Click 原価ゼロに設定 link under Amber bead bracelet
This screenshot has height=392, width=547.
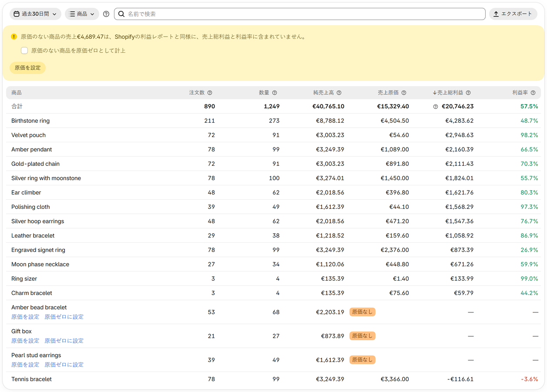coord(64,317)
